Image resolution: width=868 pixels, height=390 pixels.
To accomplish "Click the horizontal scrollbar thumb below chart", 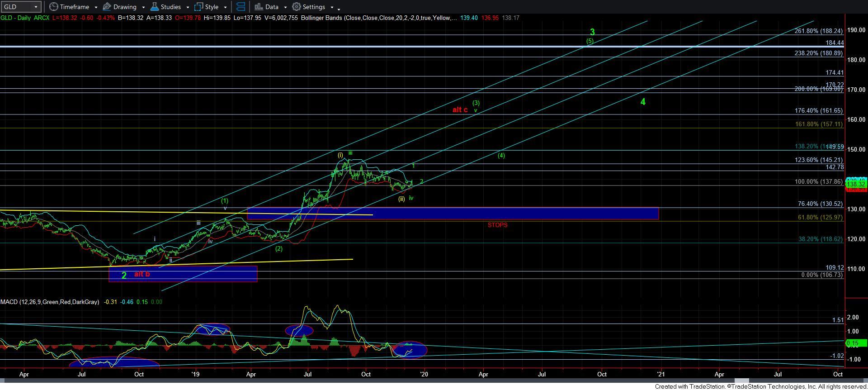I will click(741, 381).
